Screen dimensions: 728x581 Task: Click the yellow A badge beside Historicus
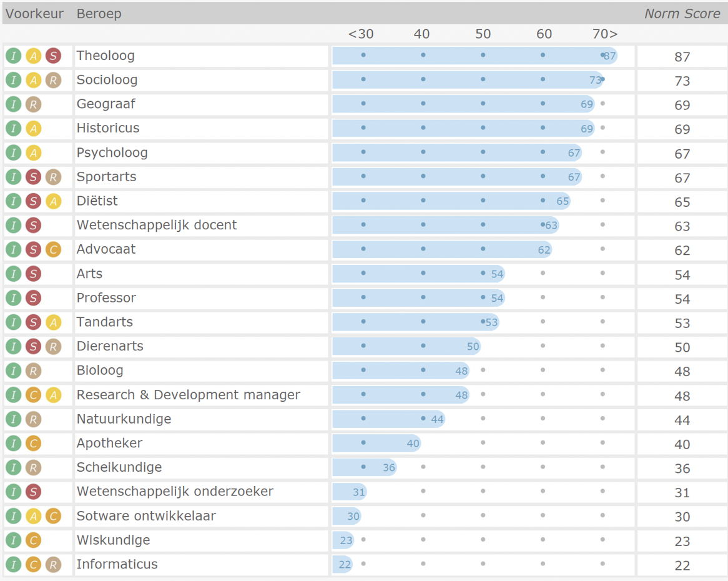pyautogui.click(x=33, y=129)
